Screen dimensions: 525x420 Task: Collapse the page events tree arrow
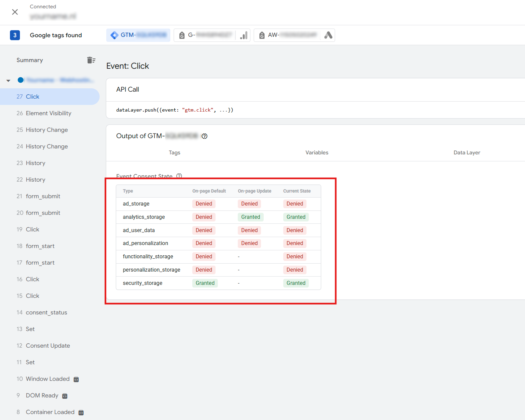coord(8,80)
